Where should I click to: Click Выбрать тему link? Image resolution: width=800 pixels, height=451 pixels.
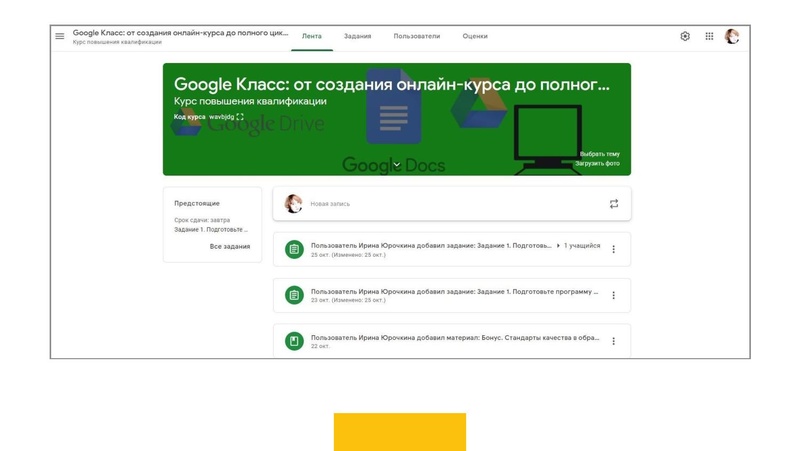(x=599, y=154)
